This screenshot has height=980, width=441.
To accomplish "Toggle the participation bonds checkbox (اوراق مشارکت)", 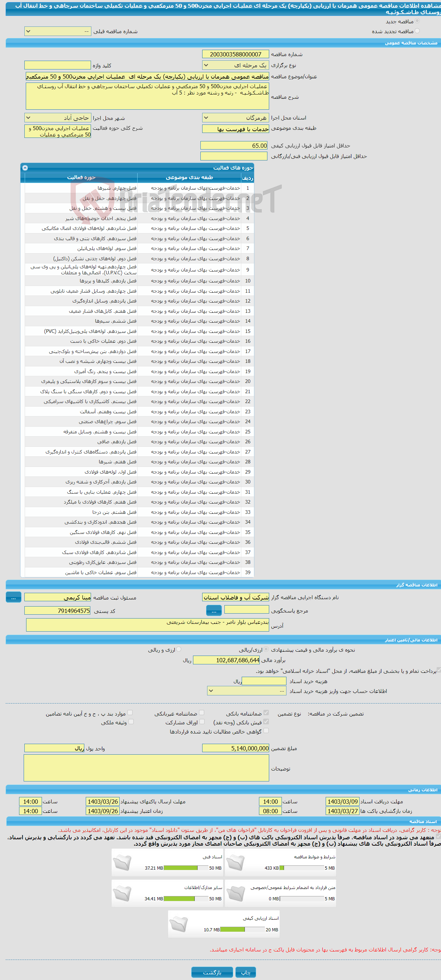I will click(x=202, y=722).
